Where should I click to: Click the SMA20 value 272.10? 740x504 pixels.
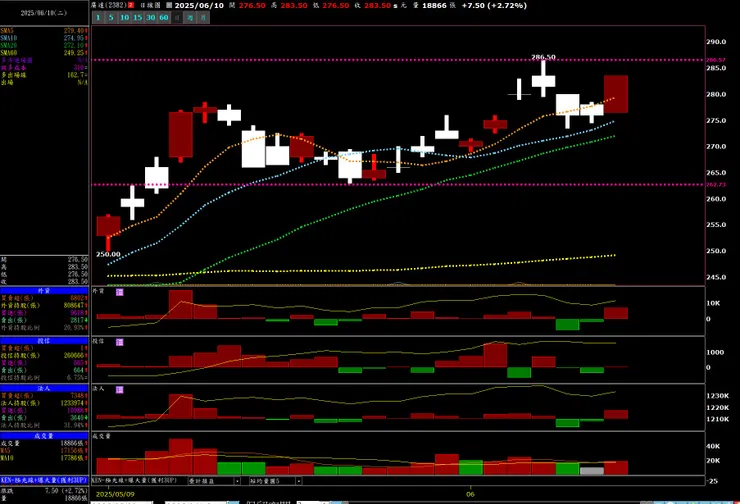tap(74, 45)
